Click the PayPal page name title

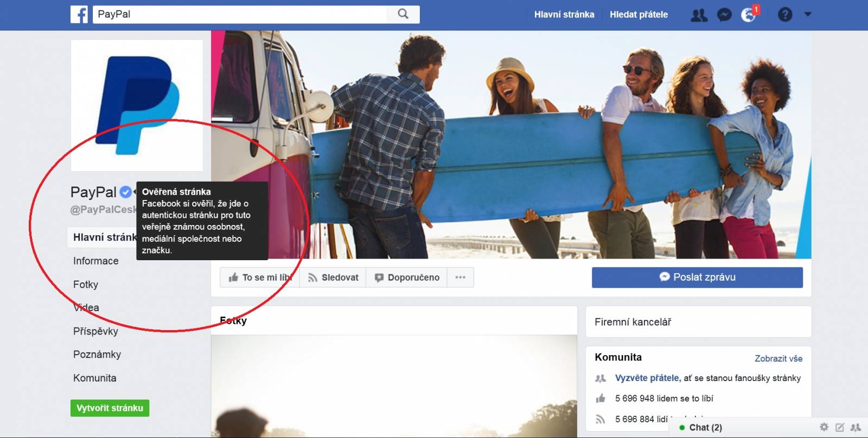pos(93,192)
